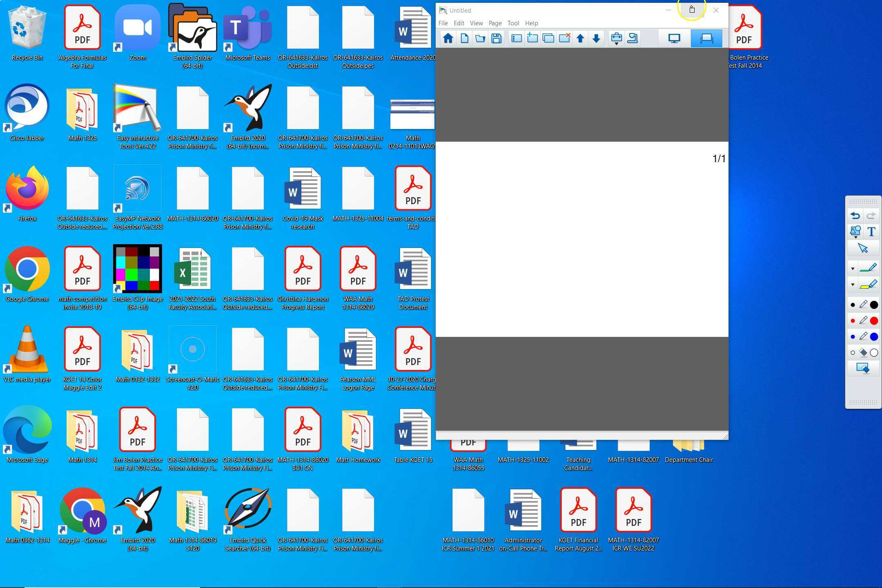Open the Tool menu
Image resolution: width=882 pixels, height=588 pixels.
click(513, 23)
